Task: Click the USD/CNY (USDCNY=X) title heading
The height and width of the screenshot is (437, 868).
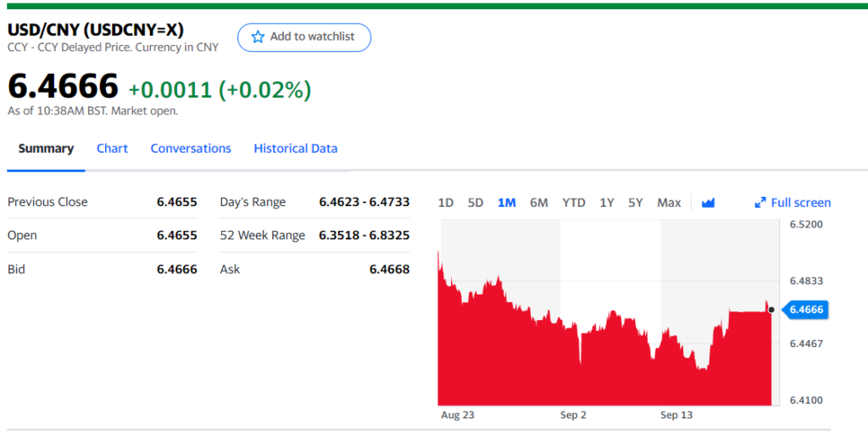Action: point(96,30)
